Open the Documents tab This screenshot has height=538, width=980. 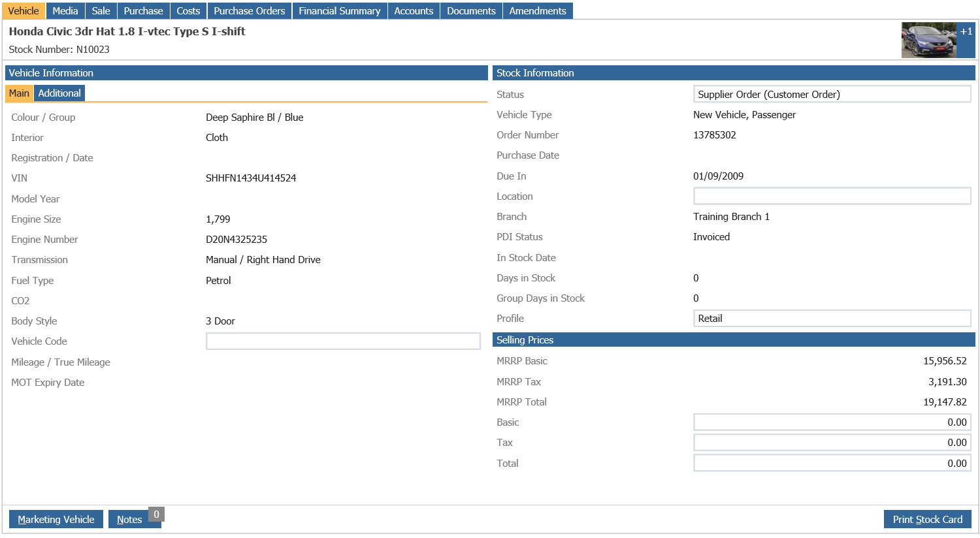click(471, 10)
